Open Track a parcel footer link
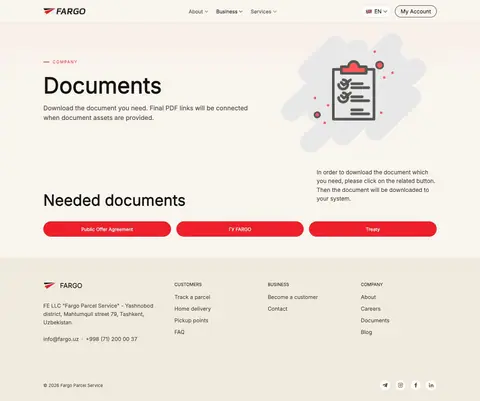The image size is (480, 401). coord(192,297)
